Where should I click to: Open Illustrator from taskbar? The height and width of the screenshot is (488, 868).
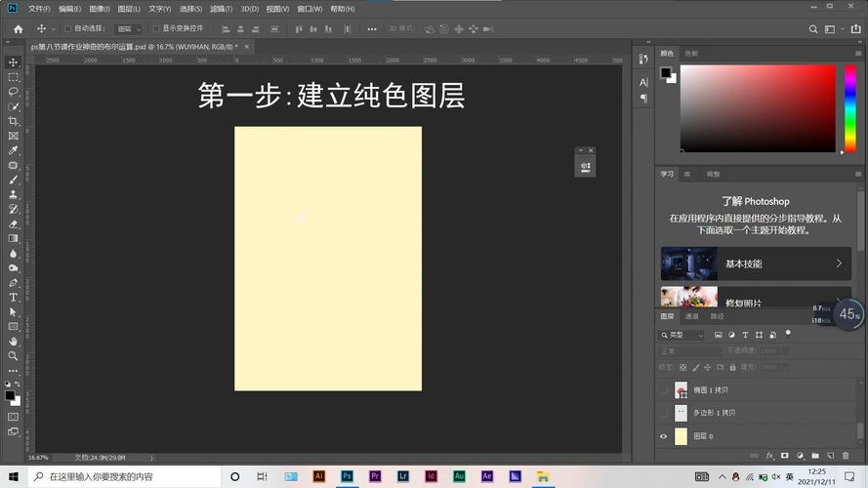pos(319,476)
